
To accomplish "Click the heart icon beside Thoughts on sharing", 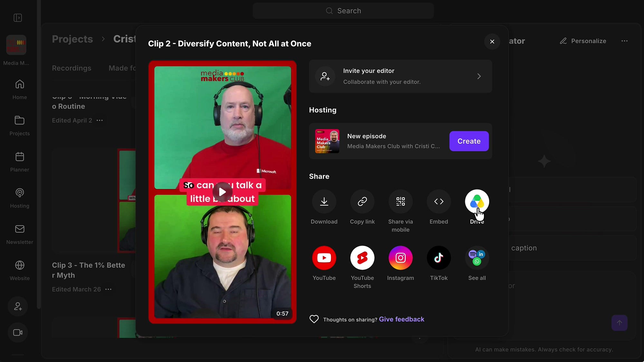I will 314,319.
